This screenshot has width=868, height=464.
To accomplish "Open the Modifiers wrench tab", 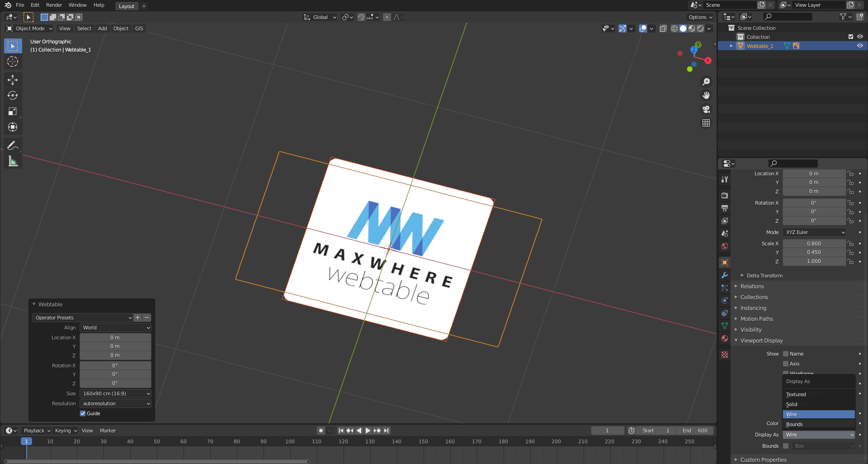I will [x=725, y=275].
